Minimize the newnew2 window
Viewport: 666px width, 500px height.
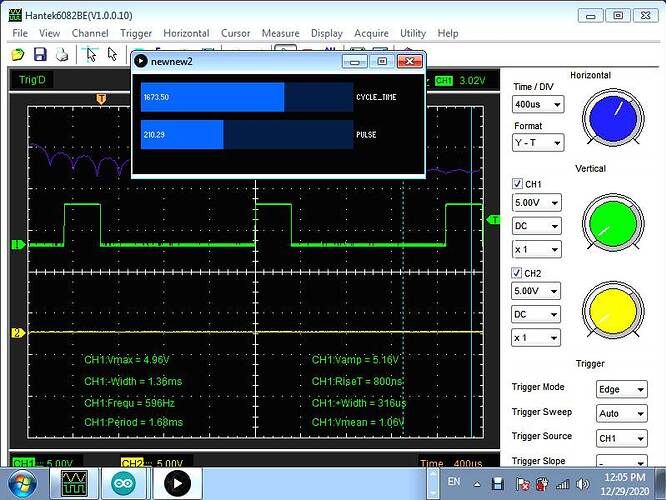click(355, 62)
